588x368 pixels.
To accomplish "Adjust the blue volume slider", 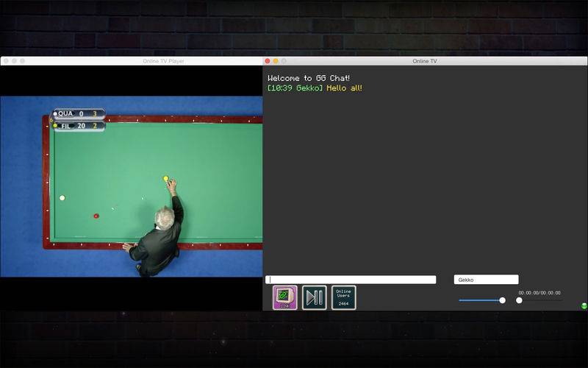I will (x=482, y=300).
